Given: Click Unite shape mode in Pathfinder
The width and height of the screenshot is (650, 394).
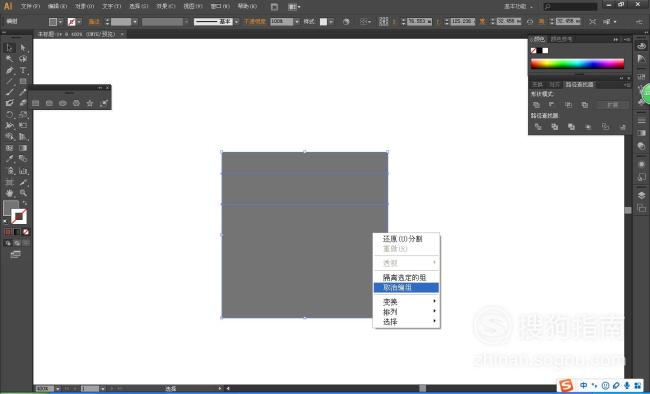Looking at the screenshot, I should click(536, 105).
